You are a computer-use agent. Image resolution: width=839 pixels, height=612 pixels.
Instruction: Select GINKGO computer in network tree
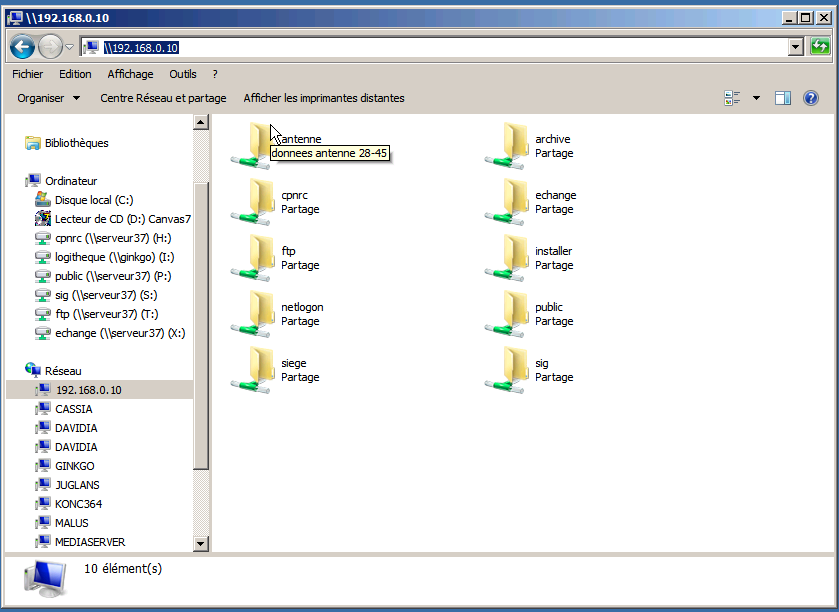[x=74, y=466]
